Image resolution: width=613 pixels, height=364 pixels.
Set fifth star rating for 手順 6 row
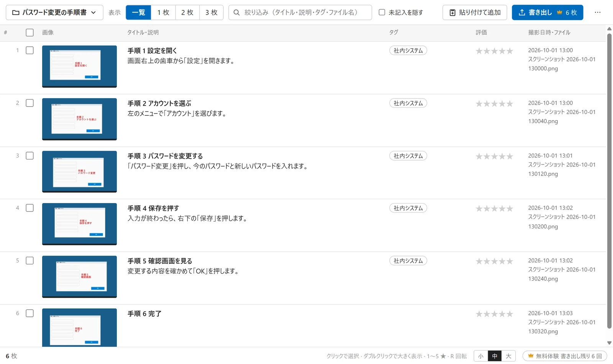(x=510, y=314)
